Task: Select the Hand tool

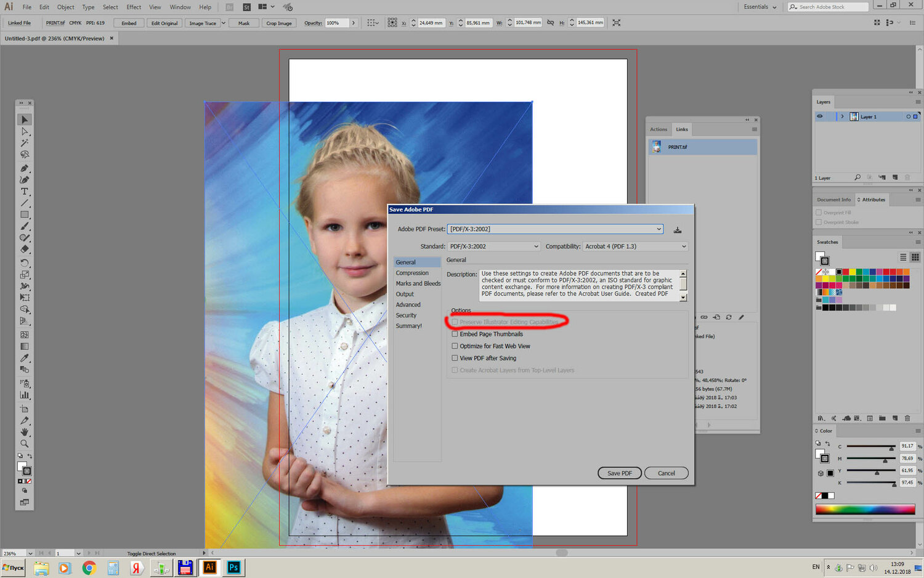Action: click(25, 432)
